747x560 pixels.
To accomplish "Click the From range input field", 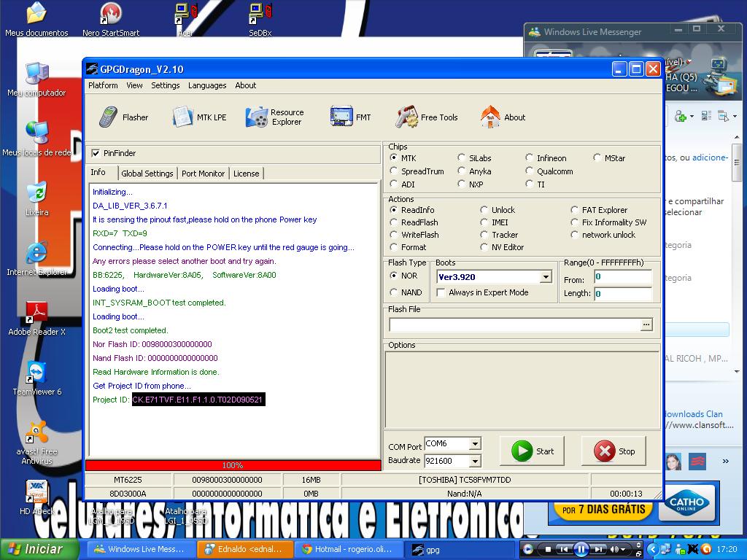I will click(623, 276).
